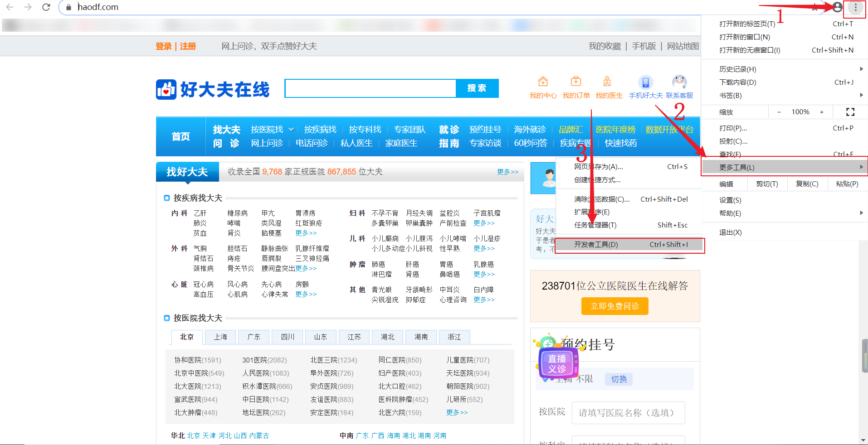Click 请填写医院名称 input field
This screenshot has height=445, width=868.
coord(628,413)
